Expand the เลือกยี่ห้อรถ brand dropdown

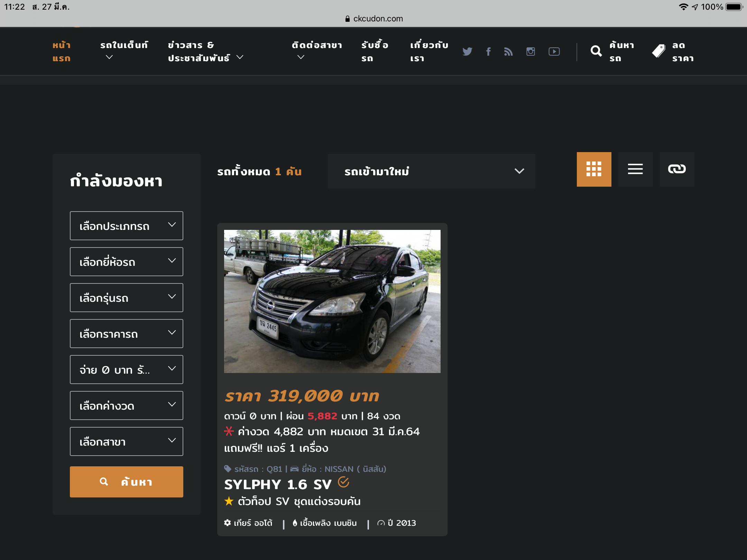127,262
